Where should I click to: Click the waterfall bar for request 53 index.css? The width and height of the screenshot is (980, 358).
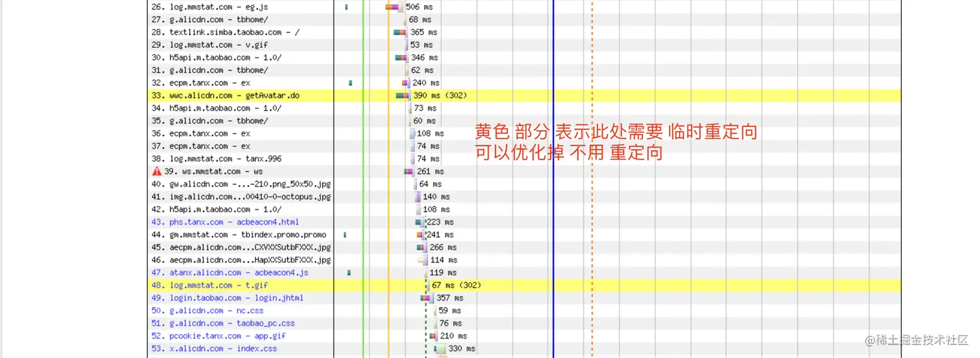pos(440,348)
